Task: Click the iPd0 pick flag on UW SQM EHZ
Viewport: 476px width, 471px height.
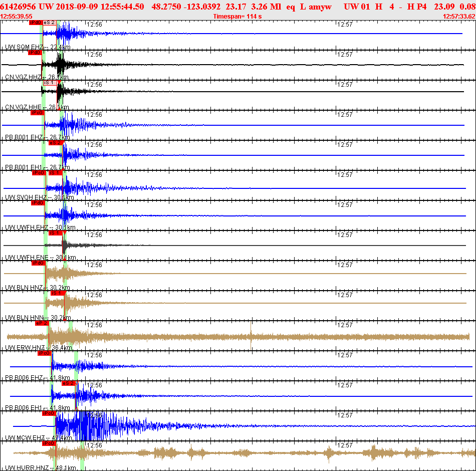Action: (x=35, y=23)
